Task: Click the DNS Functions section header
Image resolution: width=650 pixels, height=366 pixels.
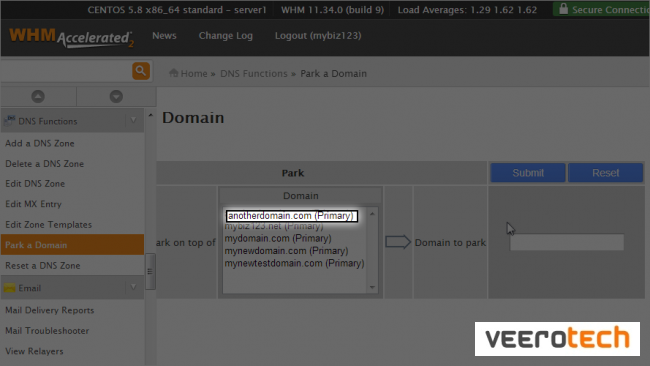Action: [72, 121]
